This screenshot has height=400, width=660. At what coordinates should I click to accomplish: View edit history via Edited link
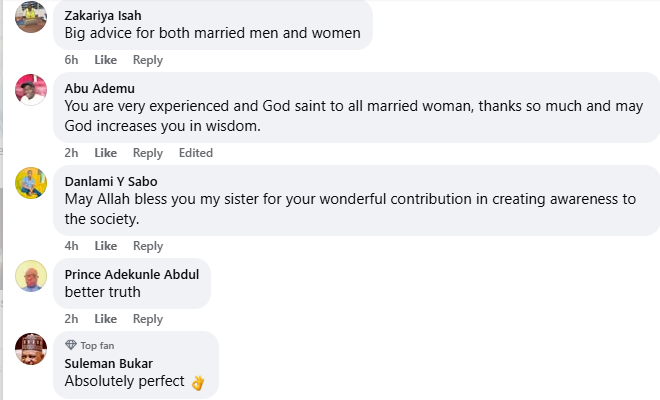195,153
